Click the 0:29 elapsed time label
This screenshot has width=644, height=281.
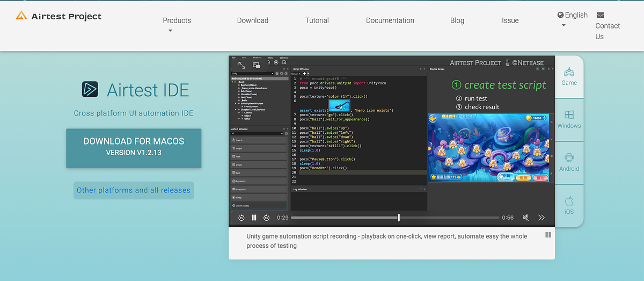(282, 218)
